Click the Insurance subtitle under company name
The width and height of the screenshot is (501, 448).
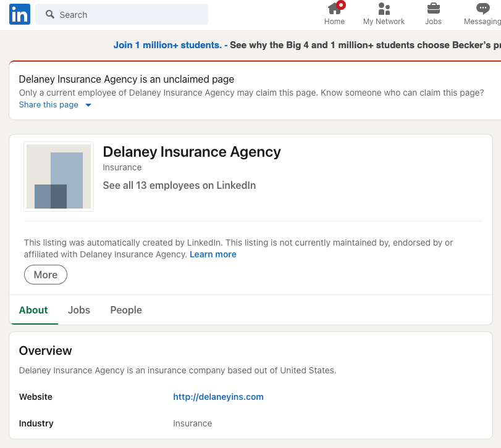pyautogui.click(x=122, y=167)
